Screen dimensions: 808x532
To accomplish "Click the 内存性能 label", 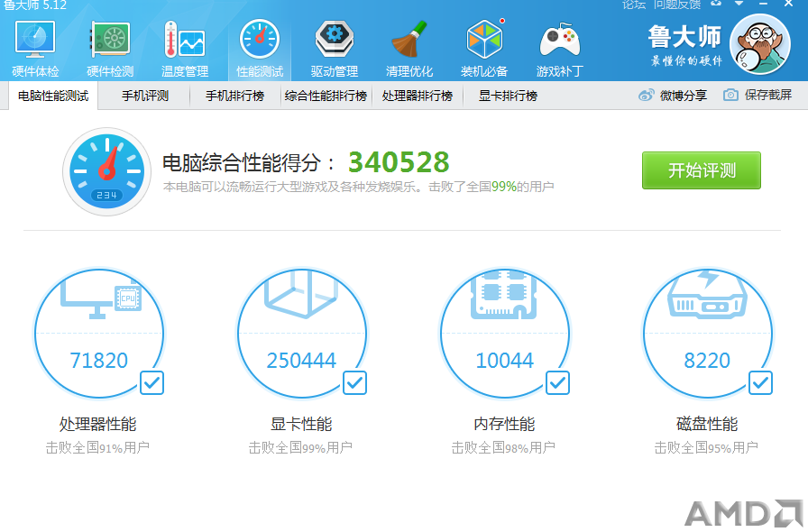I will tap(504, 425).
